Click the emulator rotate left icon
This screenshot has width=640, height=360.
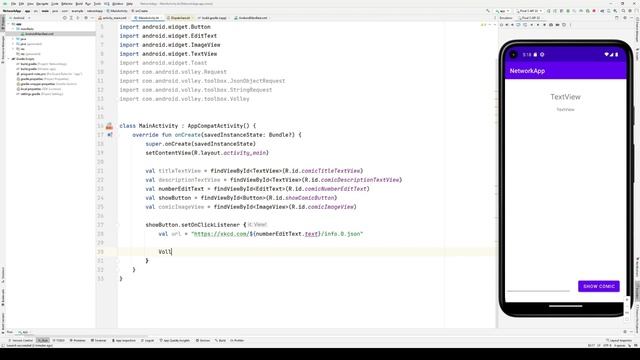tap(518, 24)
